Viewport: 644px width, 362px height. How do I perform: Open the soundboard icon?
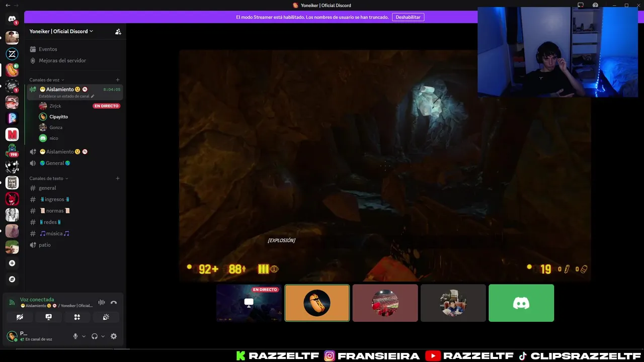[x=106, y=317]
